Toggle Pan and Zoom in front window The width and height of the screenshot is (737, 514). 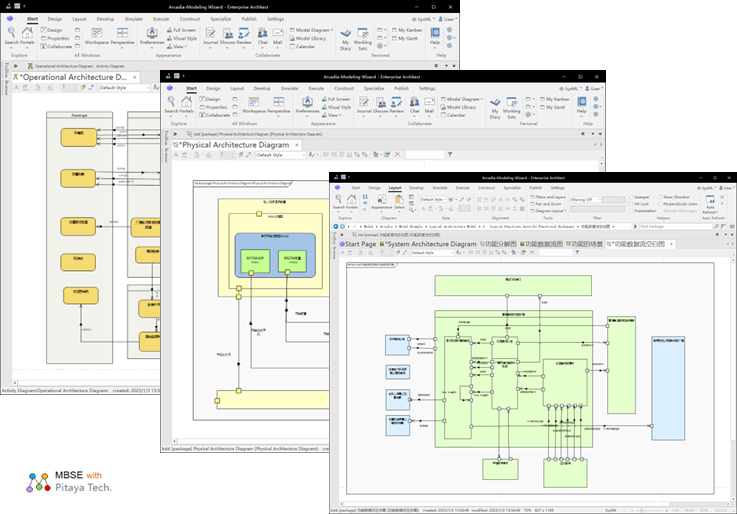[546, 204]
